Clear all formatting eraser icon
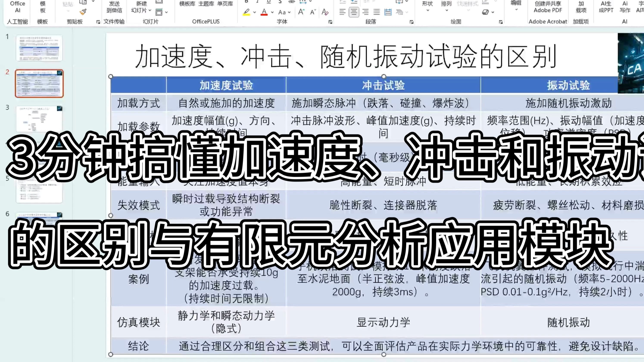644x362 pixels. click(x=325, y=12)
